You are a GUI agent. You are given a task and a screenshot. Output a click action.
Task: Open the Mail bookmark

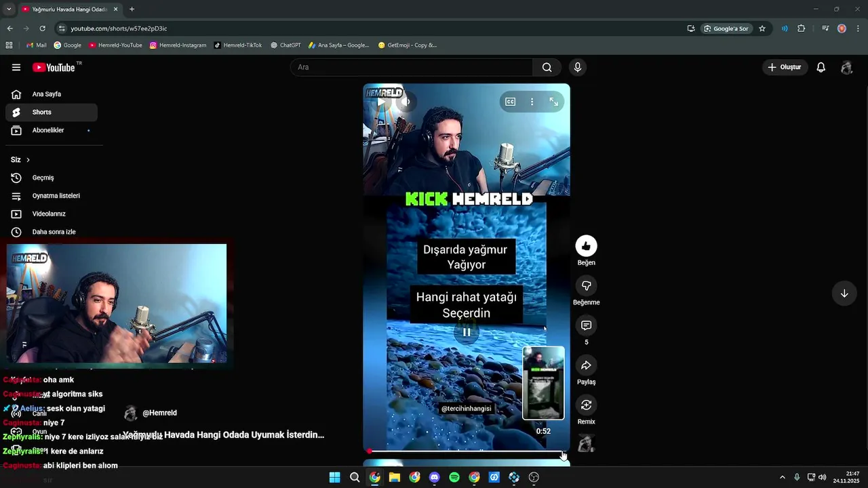click(x=36, y=45)
